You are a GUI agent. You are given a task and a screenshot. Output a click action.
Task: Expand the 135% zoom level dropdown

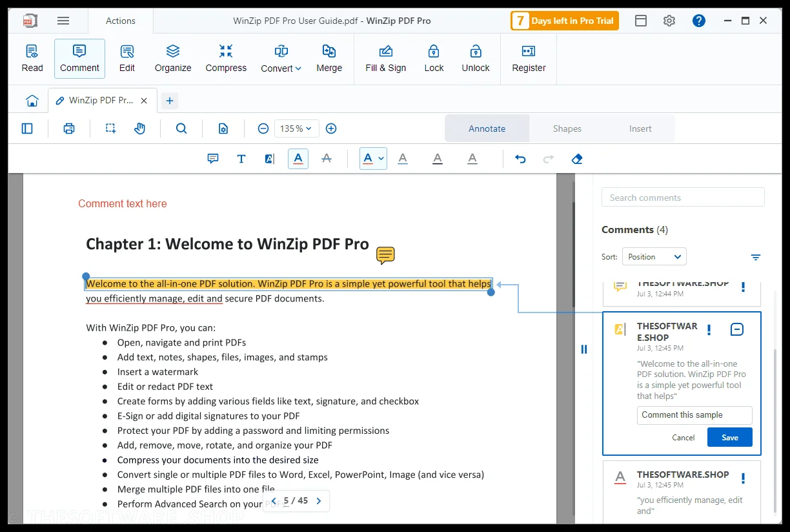click(296, 128)
